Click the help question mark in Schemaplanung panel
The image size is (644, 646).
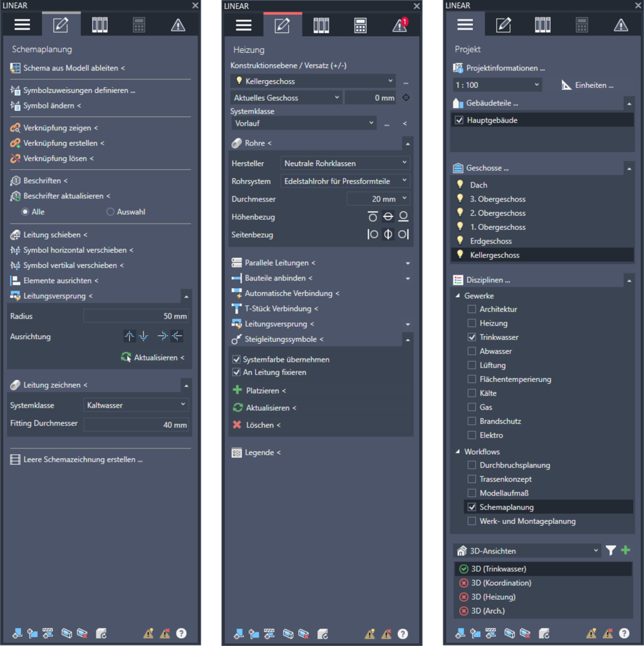pos(182,633)
